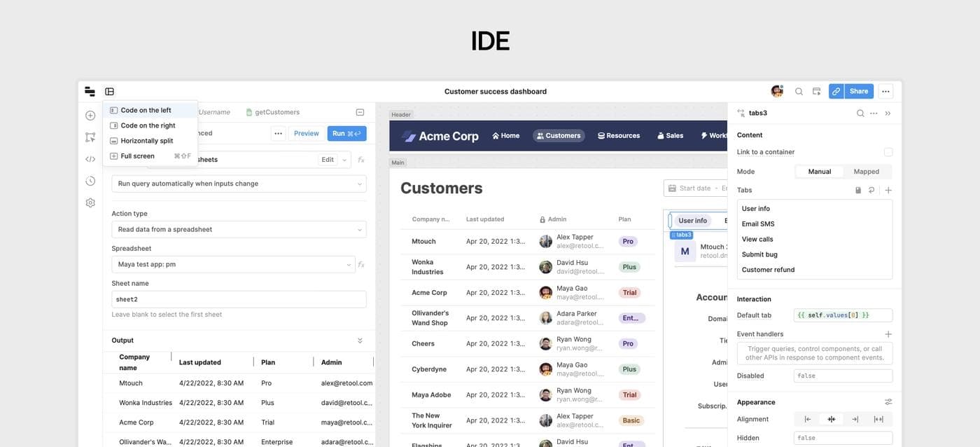The height and width of the screenshot is (447, 980).
Task: Open the Customers navigation tab
Action: pyautogui.click(x=558, y=136)
